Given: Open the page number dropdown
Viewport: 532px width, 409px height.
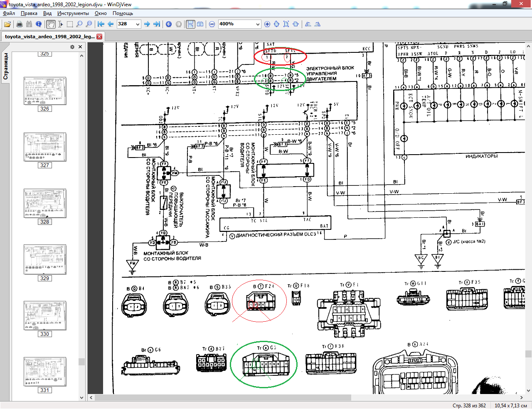Looking at the screenshot, I should [x=138, y=24].
